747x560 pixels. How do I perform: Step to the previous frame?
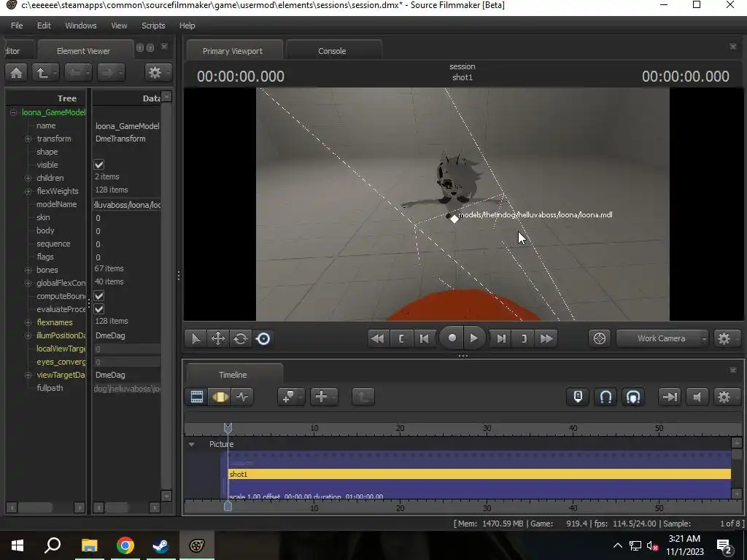coord(424,338)
